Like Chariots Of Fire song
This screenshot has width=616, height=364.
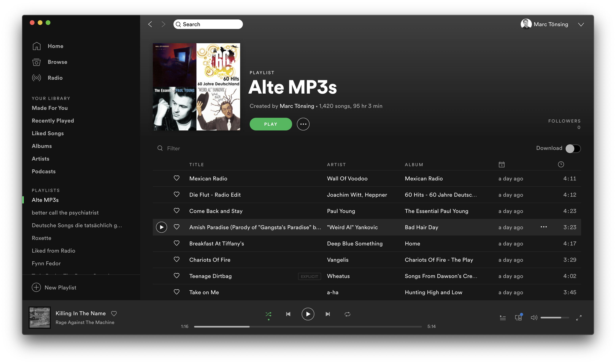point(177,259)
